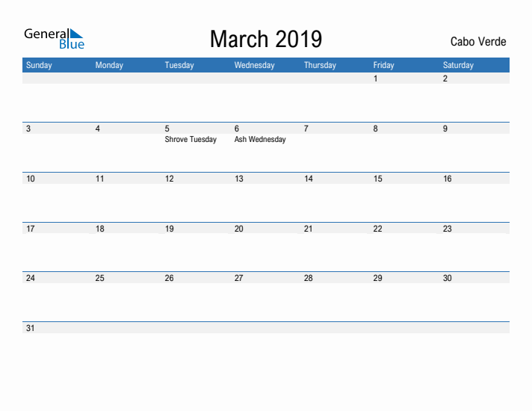Click the Ash Wednesday holiday label
The height and width of the screenshot is (411, 532).
[260, 140]
